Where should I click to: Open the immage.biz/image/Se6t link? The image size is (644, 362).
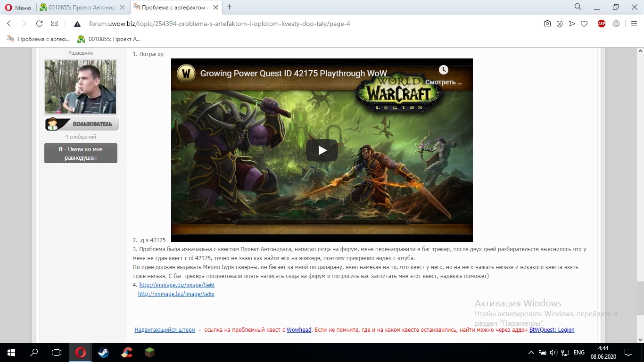[x=177, y=285]
